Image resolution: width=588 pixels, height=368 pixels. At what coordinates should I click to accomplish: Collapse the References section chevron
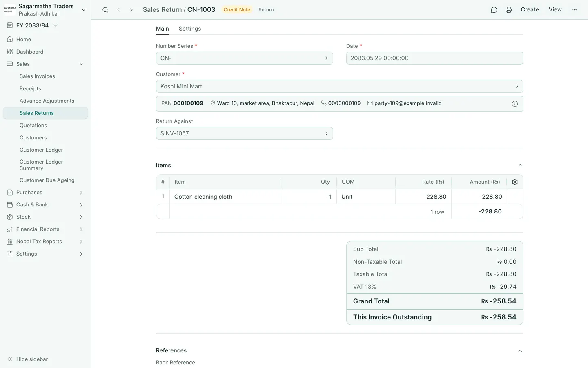520,351
